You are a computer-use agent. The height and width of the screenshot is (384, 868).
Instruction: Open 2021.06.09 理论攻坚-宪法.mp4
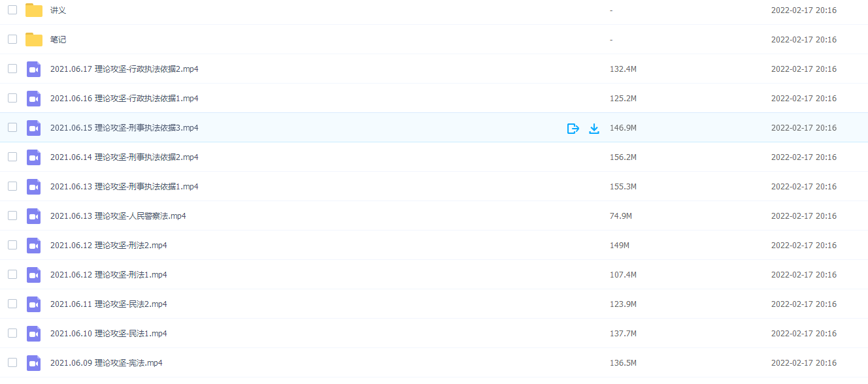point(107,363)
